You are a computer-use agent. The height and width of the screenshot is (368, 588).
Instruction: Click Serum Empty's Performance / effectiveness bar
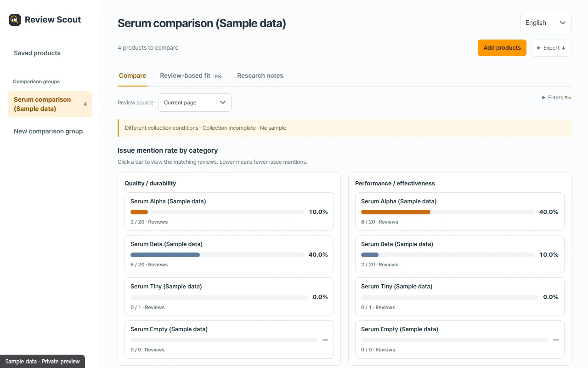454,340
